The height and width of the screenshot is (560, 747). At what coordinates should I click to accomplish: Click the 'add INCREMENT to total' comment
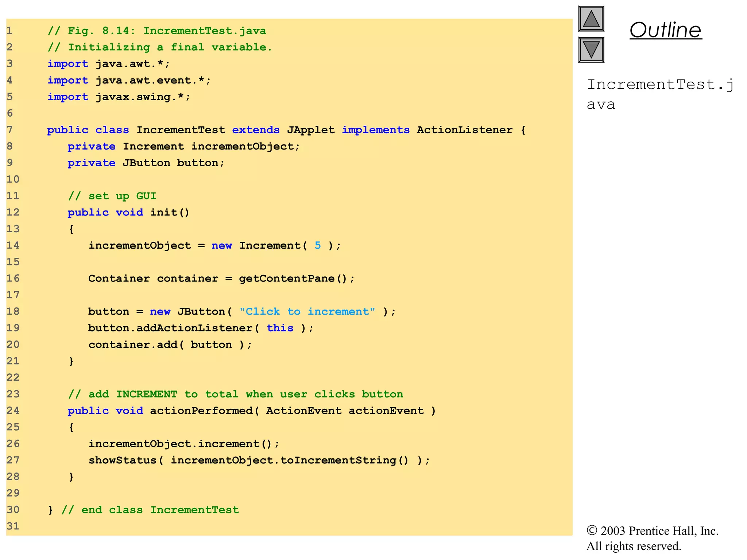236,394
